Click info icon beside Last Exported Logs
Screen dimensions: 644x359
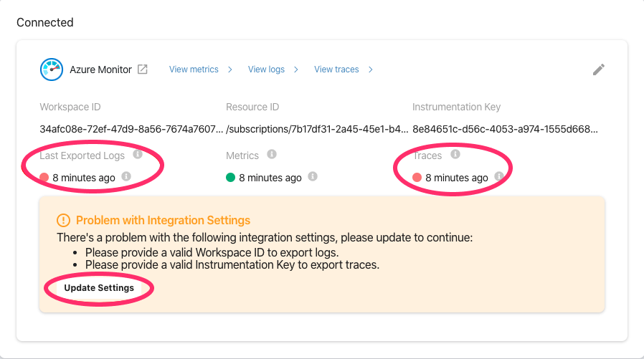tap(138, 154)
